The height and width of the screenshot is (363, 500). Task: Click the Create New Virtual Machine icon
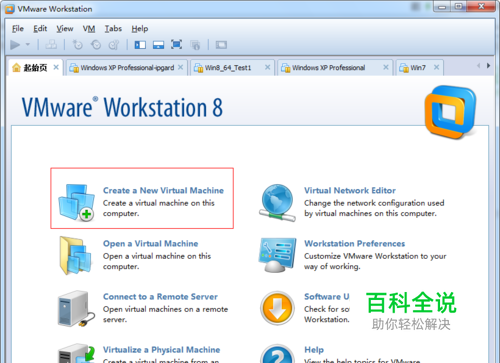[76, 202]
